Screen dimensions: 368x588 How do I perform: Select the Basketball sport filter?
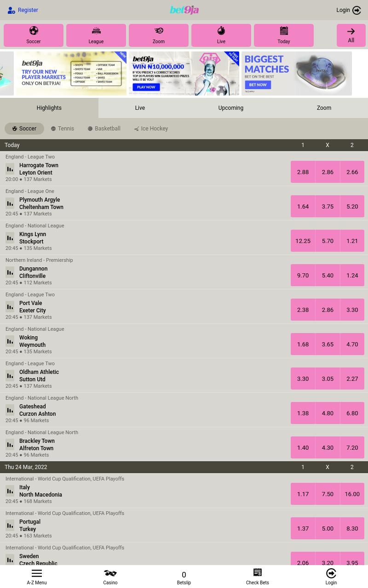(x=104, y=129)
